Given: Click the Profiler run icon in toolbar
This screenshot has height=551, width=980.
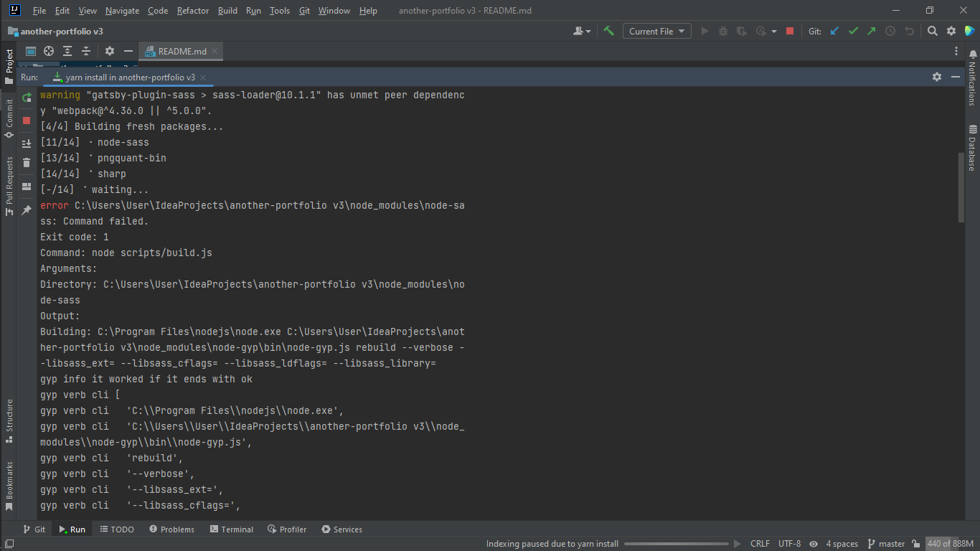Looking at the screenshot, I should click(761, 31).
